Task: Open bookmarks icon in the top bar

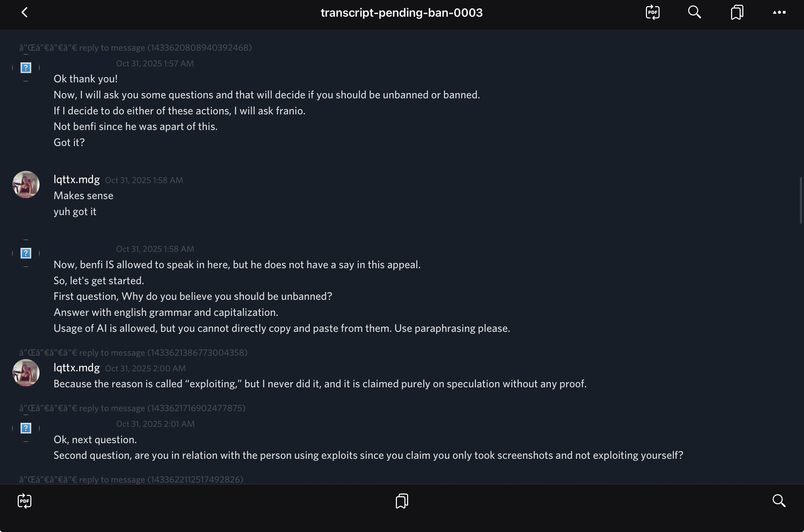Action: point(737,13)
